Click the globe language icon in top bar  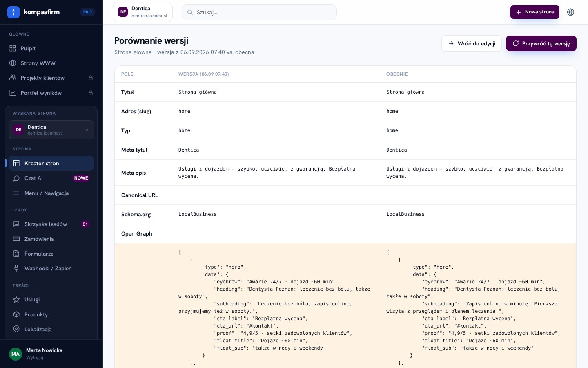(x=571, y=12)
